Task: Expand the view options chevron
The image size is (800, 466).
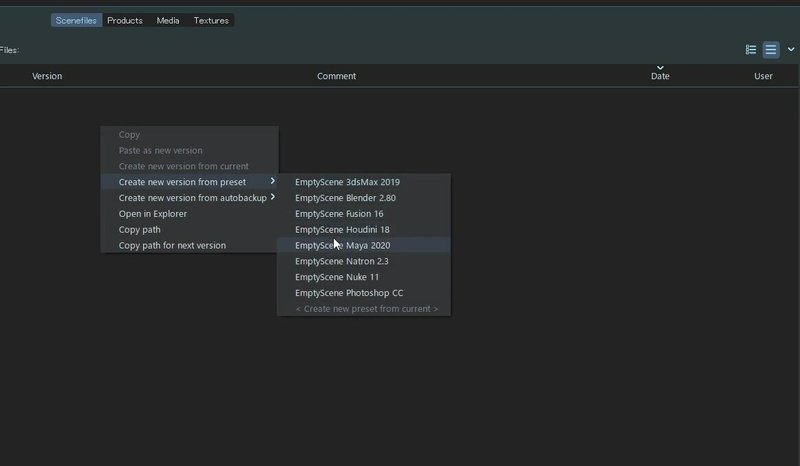Action: pos(791,50)
